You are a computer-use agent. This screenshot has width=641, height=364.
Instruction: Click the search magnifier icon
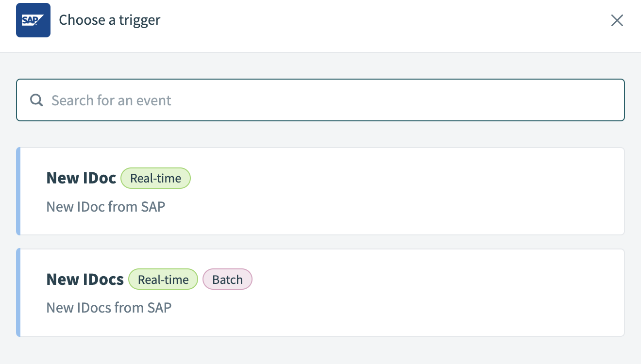point(36,100)
